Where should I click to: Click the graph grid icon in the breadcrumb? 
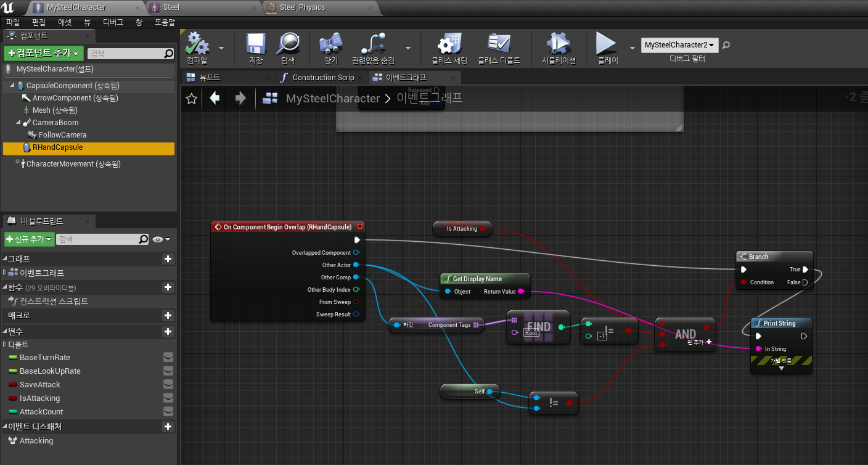coord(270,99)
